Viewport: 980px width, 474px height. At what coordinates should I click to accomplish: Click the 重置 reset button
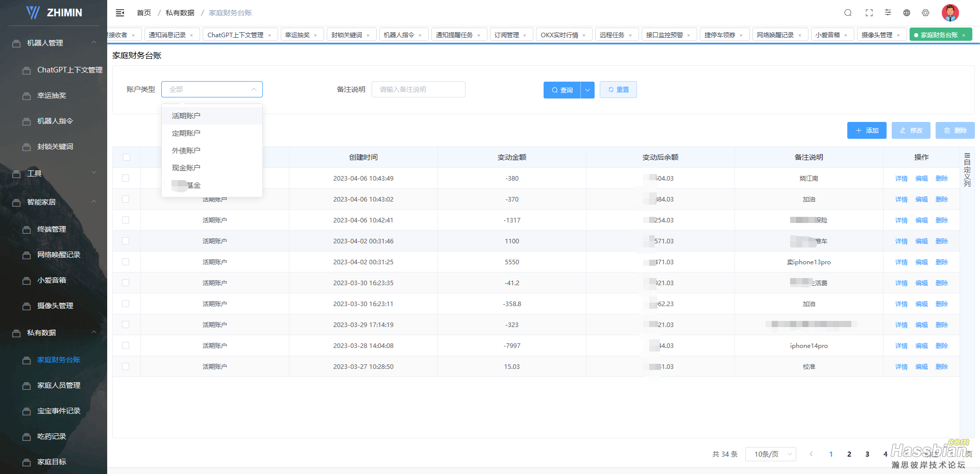[618, 90]
